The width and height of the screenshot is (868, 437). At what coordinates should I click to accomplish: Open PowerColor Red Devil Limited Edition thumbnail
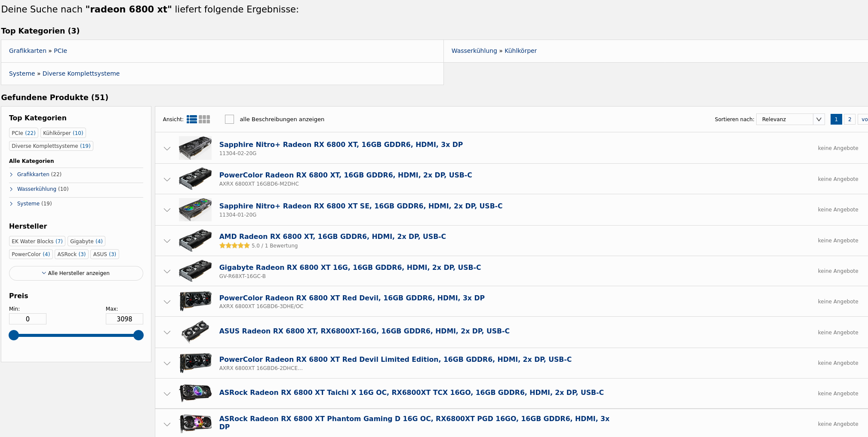(x=195, y=363)
